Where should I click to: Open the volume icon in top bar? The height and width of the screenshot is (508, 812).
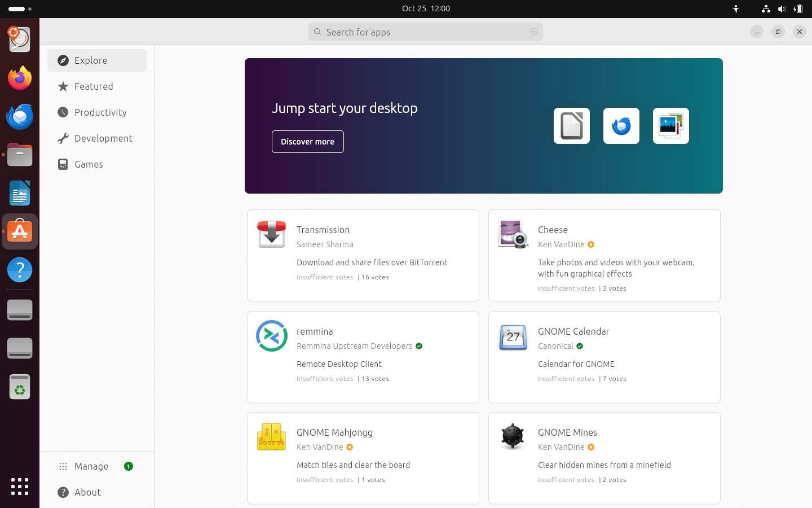coord(782,8)
